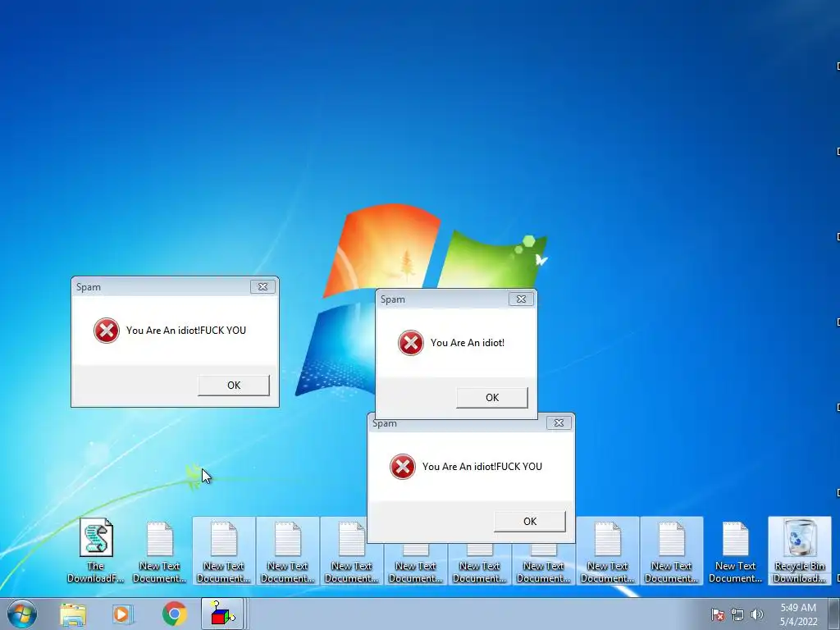The width and height of the screenshot is (840, 630).
Task: Launch Windows Media Player from taskbar
Action: point(123,614)
